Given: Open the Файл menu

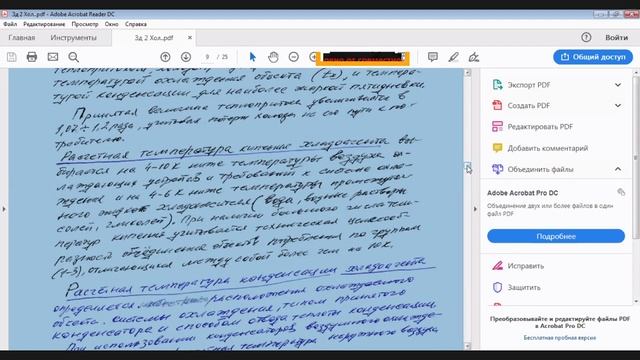Looking at the screenshot, I should 10,24.
